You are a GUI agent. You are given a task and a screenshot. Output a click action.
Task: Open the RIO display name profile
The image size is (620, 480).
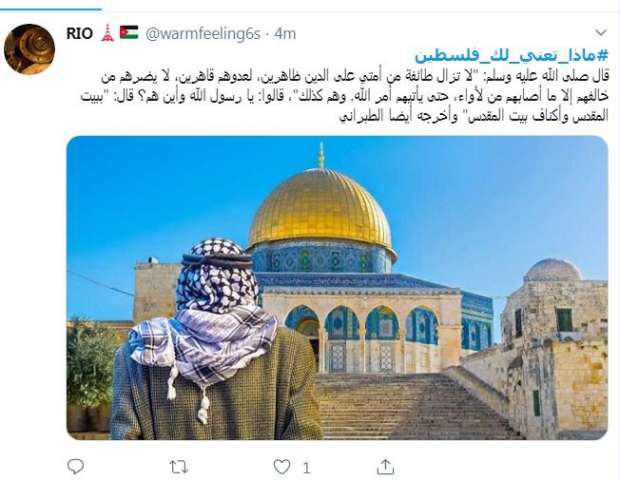click(x=79, y=33)
